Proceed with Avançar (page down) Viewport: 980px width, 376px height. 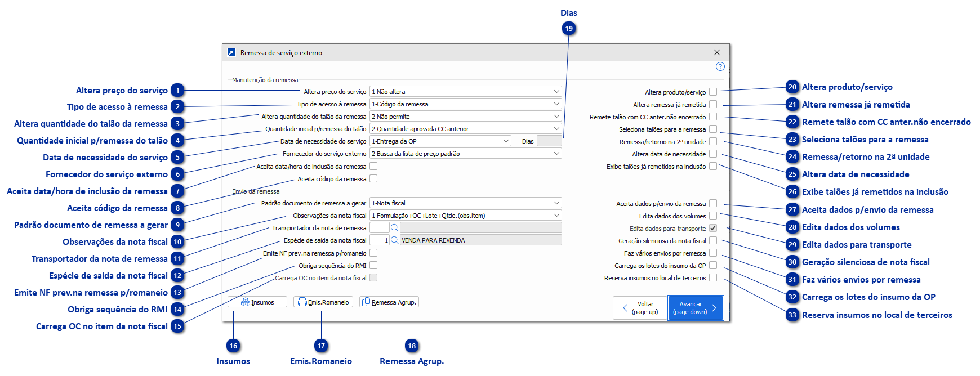click(x=696, y=308)
